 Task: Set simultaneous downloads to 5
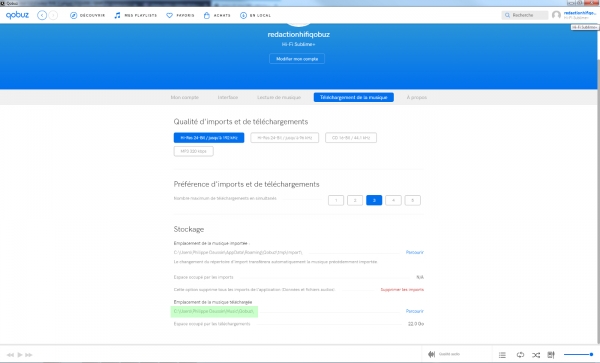point(412,200)
